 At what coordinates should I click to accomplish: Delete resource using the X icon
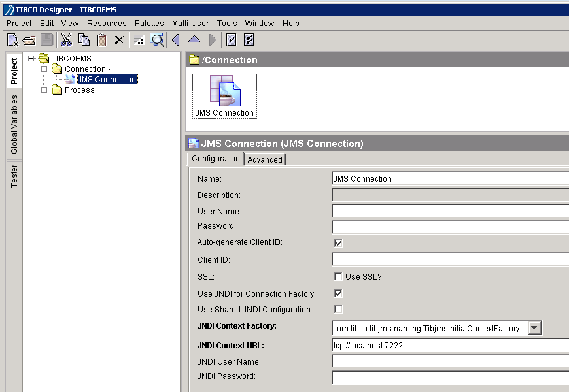[x=119, y=40]
